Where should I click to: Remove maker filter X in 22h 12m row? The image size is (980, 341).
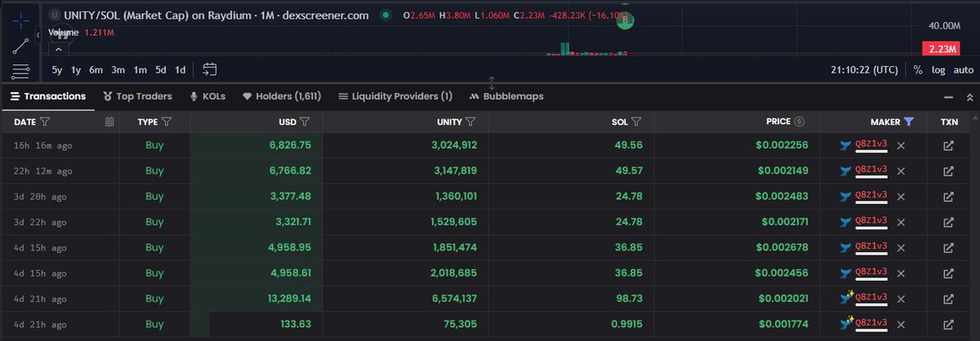pyautogui.click(x=901, y=170)
